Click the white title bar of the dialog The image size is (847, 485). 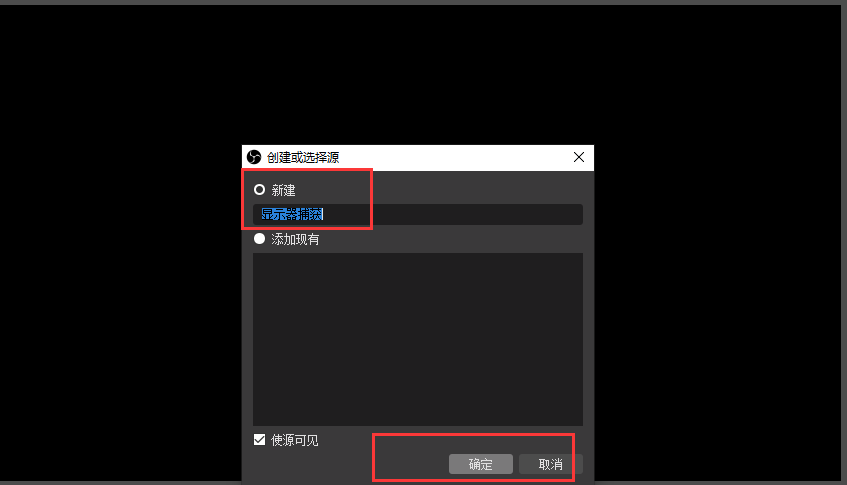(x=454, y=157)
